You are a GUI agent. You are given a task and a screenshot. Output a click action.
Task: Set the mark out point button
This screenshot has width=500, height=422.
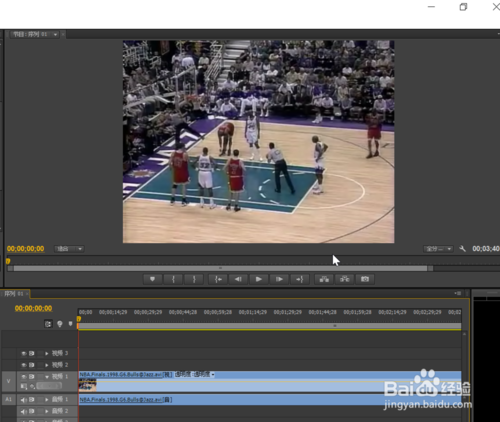coord(194,279)
